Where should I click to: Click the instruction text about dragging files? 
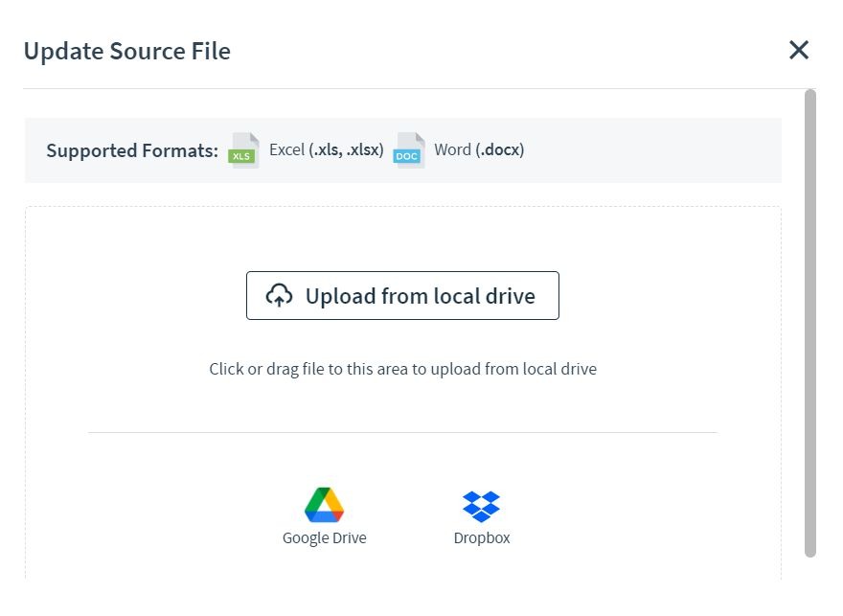click(x=402, y=368)
